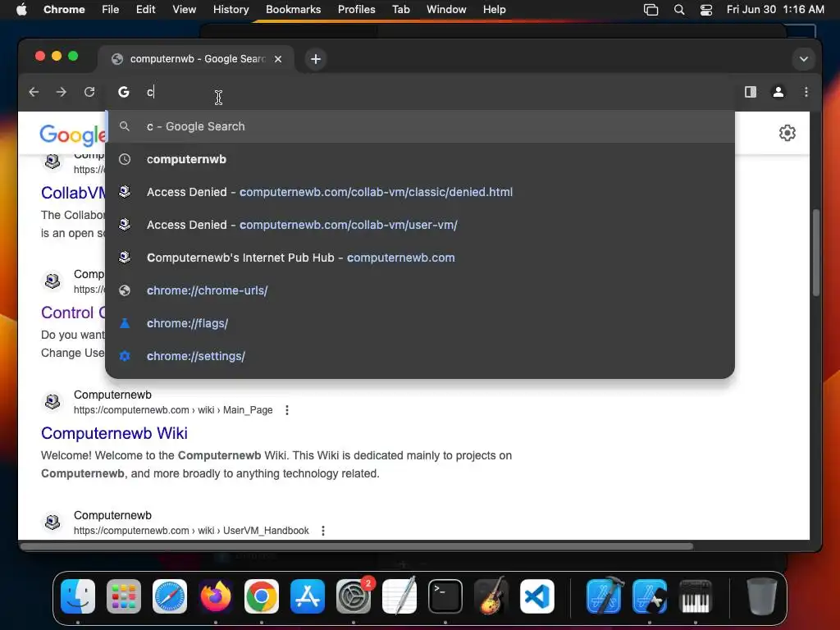The width and height of the screenshot is (840, 630).
Task: Open chrome://settings/ suggestion
Action: pyautogui.click(x=420, y=356)
